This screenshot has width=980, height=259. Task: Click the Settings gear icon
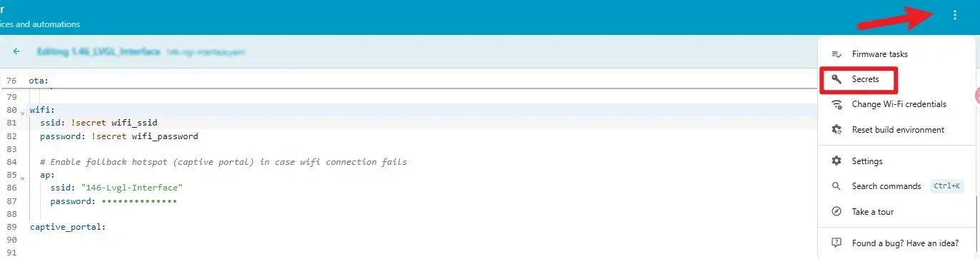click(837, 161)
